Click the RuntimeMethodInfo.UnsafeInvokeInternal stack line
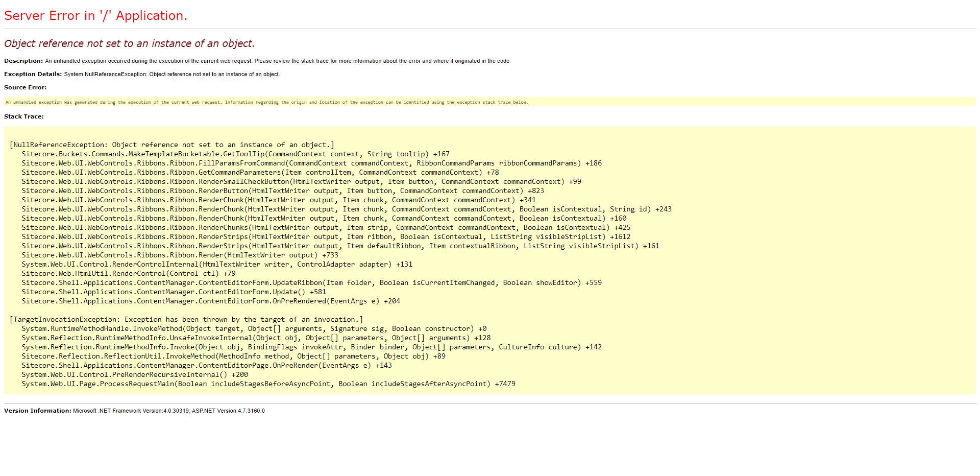The width and height of the screenshot is (980, 476). [x=256, y=338]
